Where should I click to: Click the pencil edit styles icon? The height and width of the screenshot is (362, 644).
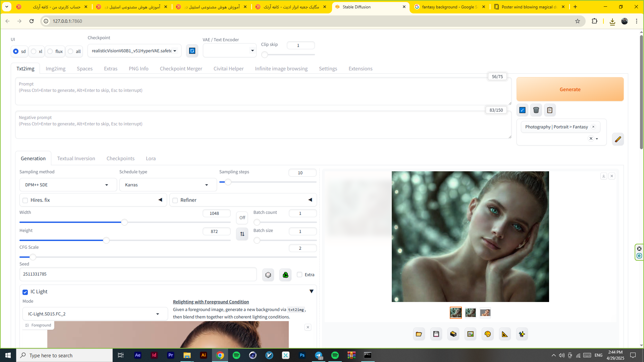point(618,139)
